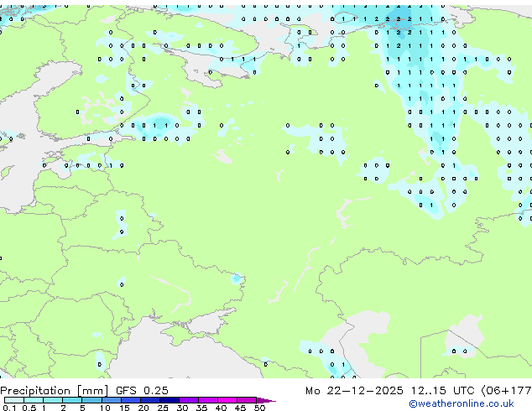
Task: Click the 0.1–0.5 mm legend color cell
Action: (x=14, y=400)
